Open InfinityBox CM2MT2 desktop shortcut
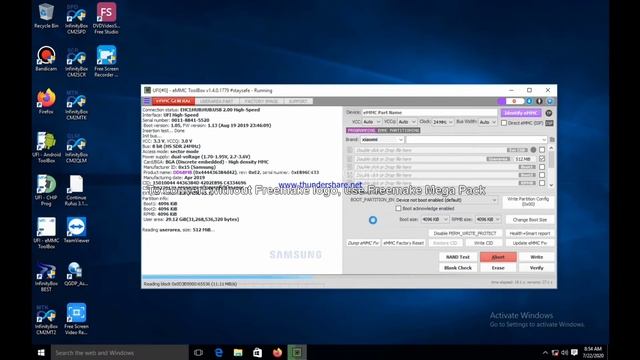The height and width of the screenshot is (360, 640). [x=46, y=320]
